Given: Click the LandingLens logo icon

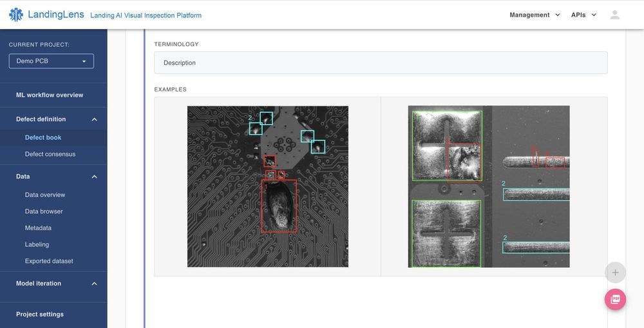Looking at the screenshot, I should pyautogui.click(x=16, y=15).
